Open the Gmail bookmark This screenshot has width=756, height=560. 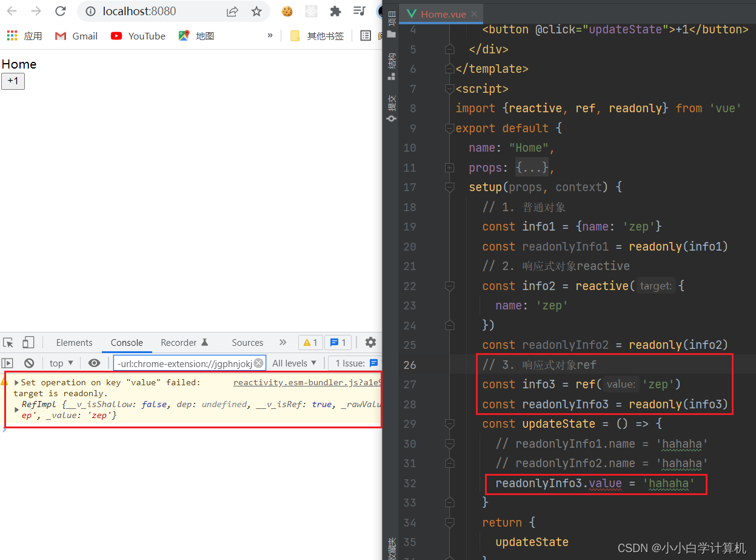tap(76, 36)
